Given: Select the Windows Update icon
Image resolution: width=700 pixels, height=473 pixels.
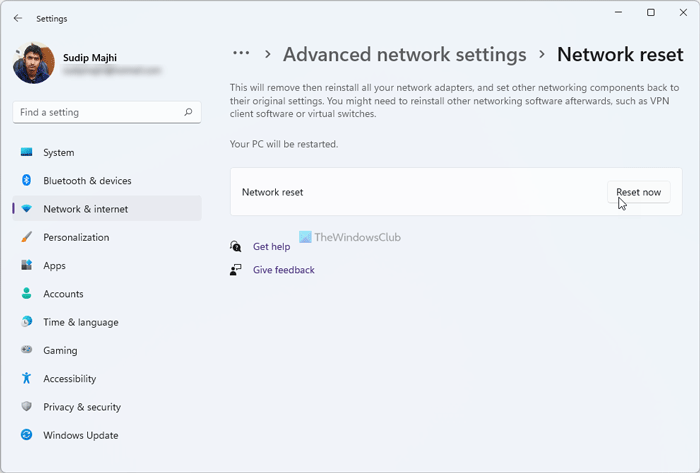Looking at the screenshot, I should click(x=26, y=436).
